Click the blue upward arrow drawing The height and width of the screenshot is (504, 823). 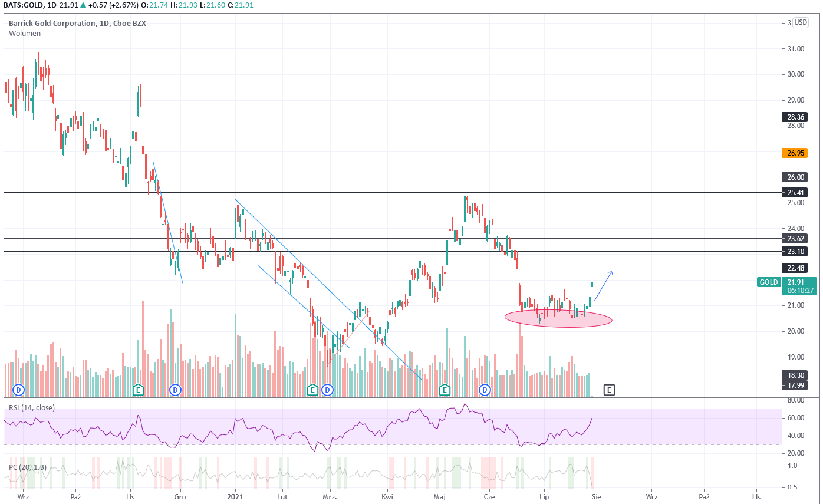pos(604,286)
